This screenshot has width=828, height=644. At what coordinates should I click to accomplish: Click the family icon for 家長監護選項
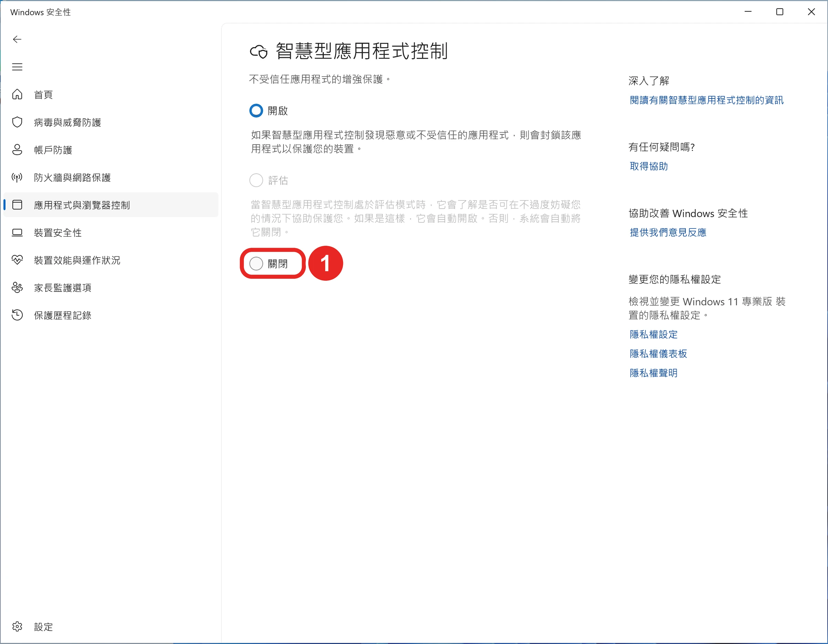[x=17, y=288]
